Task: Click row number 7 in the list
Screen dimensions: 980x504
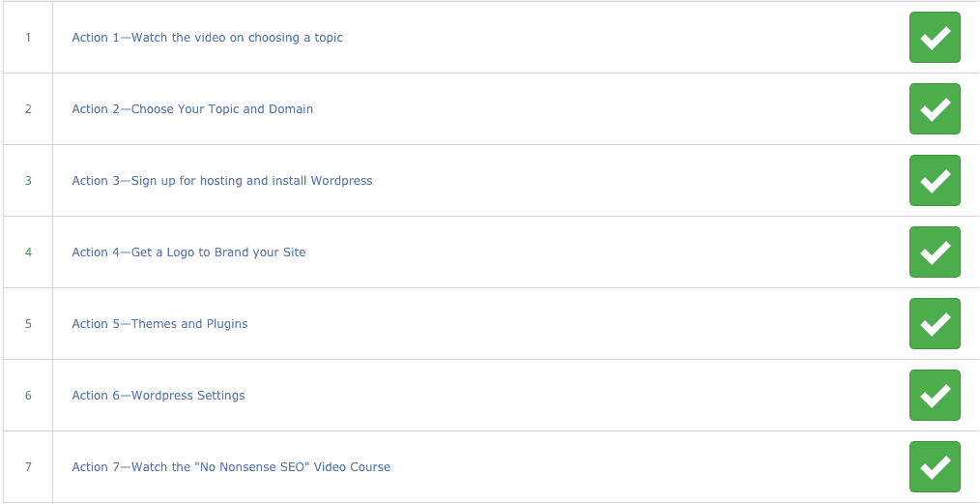Action: [28, 467]
